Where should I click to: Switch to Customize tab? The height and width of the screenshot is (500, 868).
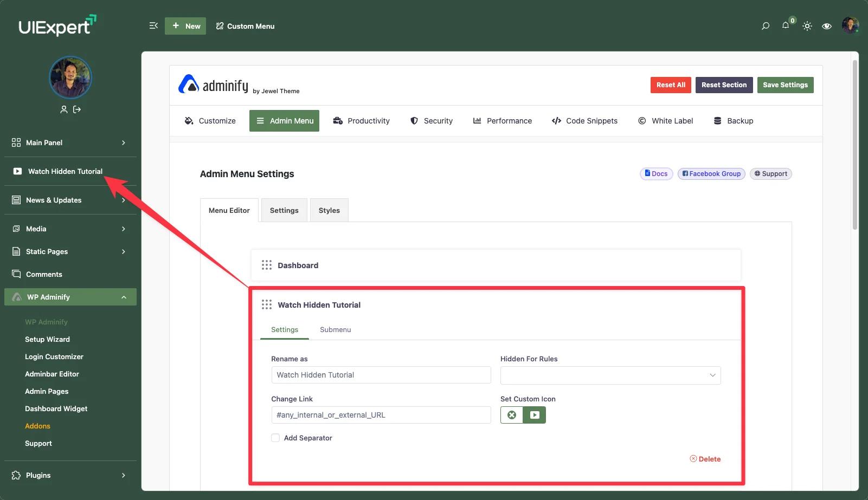click(210, 121)
